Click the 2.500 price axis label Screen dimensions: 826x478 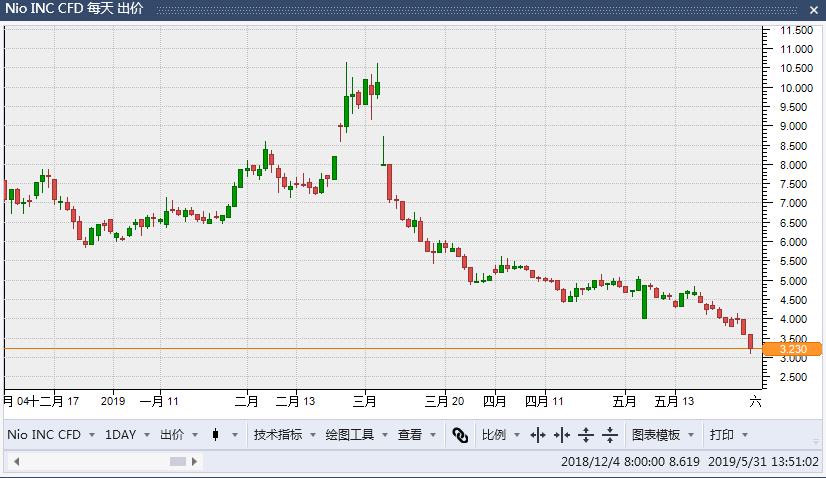794,377
